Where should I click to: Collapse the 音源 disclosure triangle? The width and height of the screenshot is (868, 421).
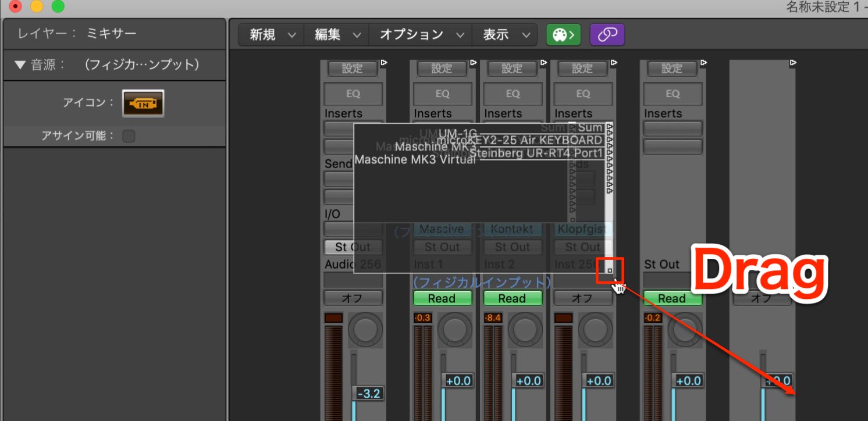20,65
